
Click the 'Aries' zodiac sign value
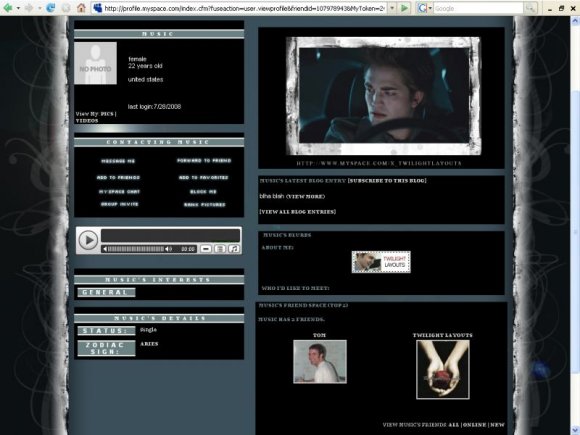click(149, 344)
